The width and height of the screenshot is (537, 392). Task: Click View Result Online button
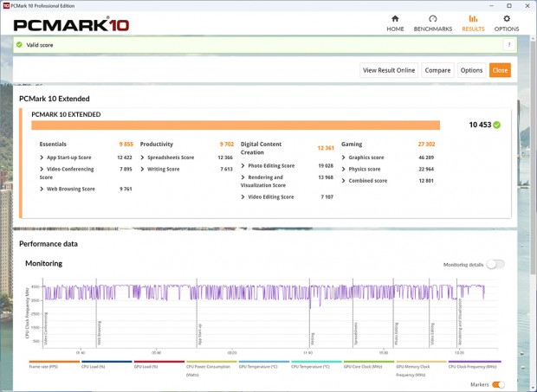tap(389, 70)
